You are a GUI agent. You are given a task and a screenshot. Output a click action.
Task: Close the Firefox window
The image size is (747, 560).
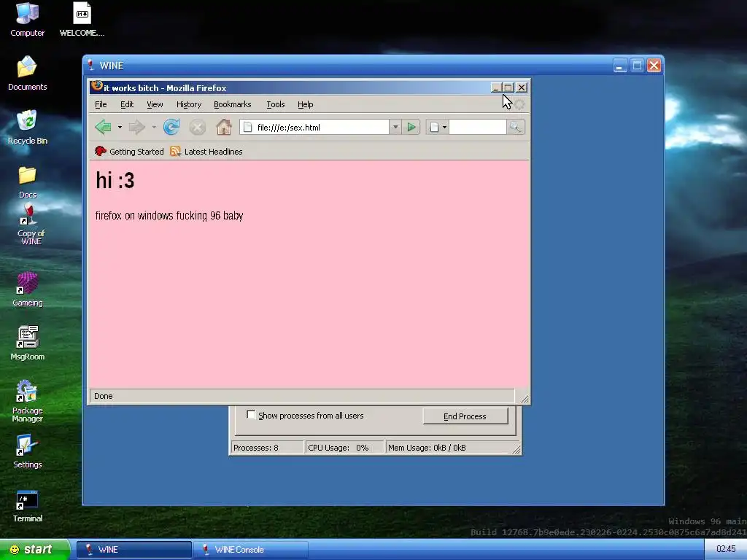click(522, 87)
